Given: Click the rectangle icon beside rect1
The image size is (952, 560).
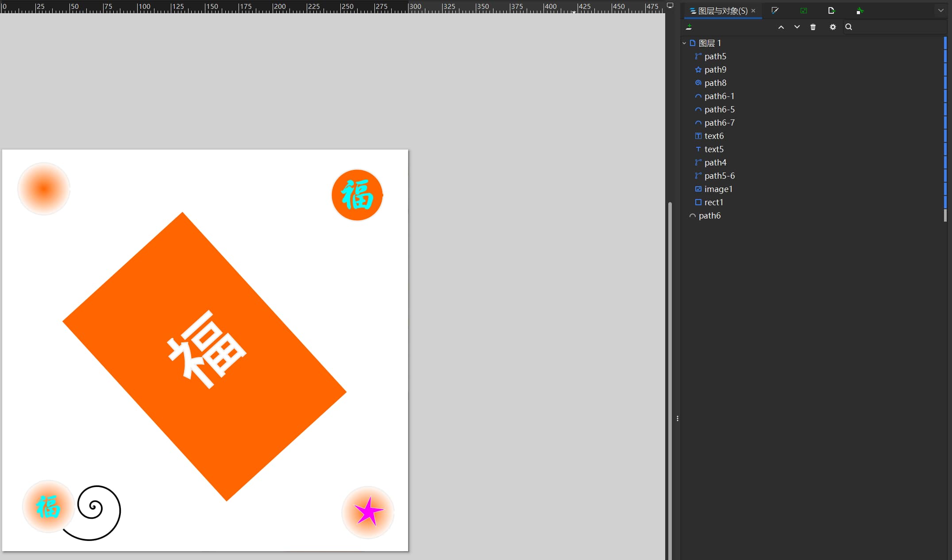Looking at the screenshot, I should 698,202.
